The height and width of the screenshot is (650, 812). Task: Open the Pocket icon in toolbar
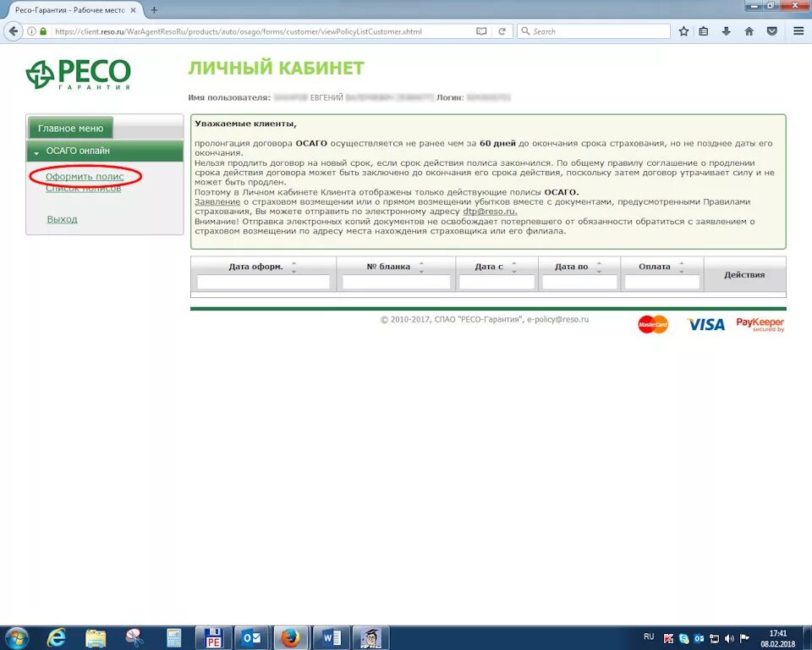tap(771, 31)
